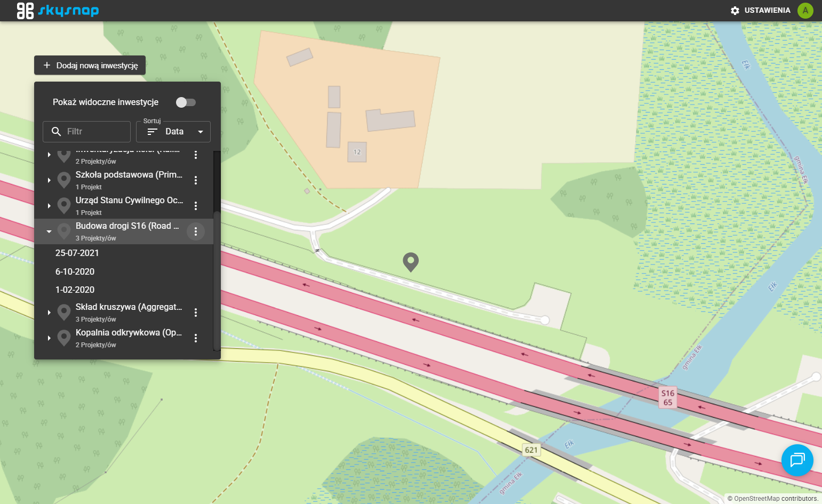This screenshot has width=822, height=504.
Task: Toggle Pokaż widoczne inwestycje switch
Action: [186, 102]
